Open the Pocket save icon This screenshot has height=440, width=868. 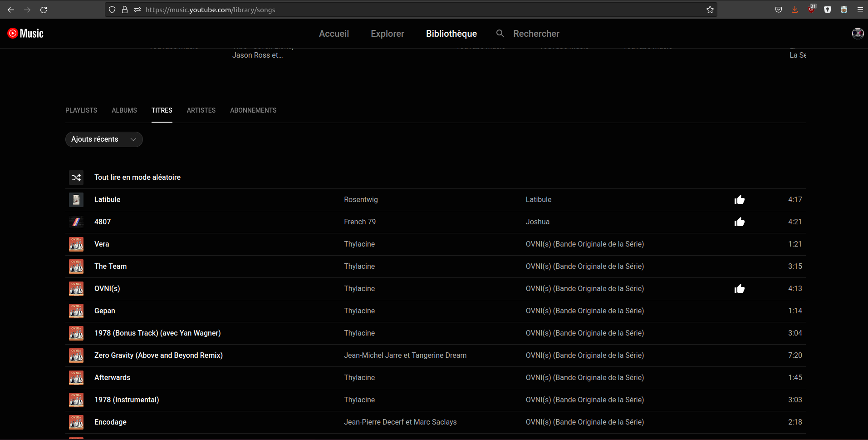[x=779, y=10]
